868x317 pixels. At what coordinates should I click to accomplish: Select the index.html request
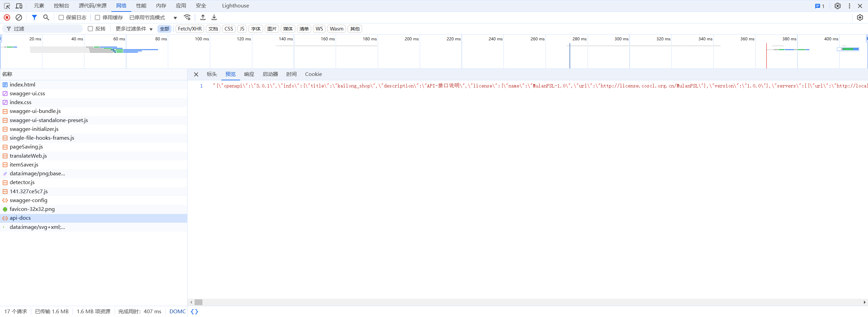click(94, 85)
